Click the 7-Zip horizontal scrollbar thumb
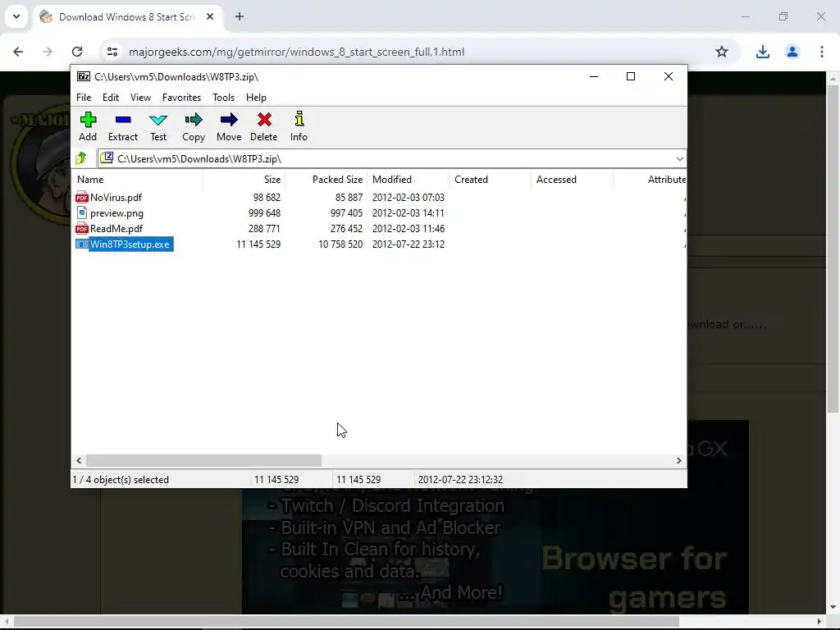Viewport: 840px width, 630px height. coord(203,461)
